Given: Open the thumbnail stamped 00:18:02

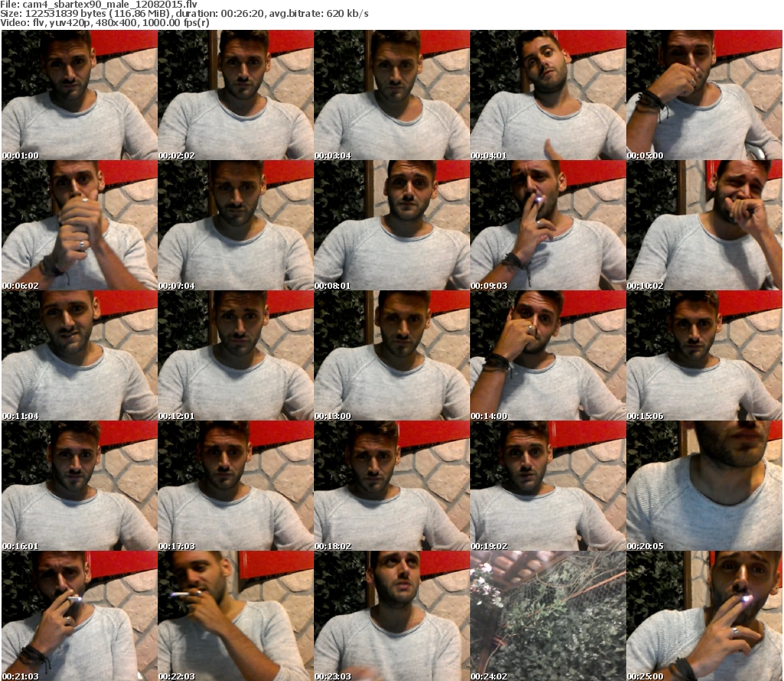Looking at the screenshot, I should (391, 486).
